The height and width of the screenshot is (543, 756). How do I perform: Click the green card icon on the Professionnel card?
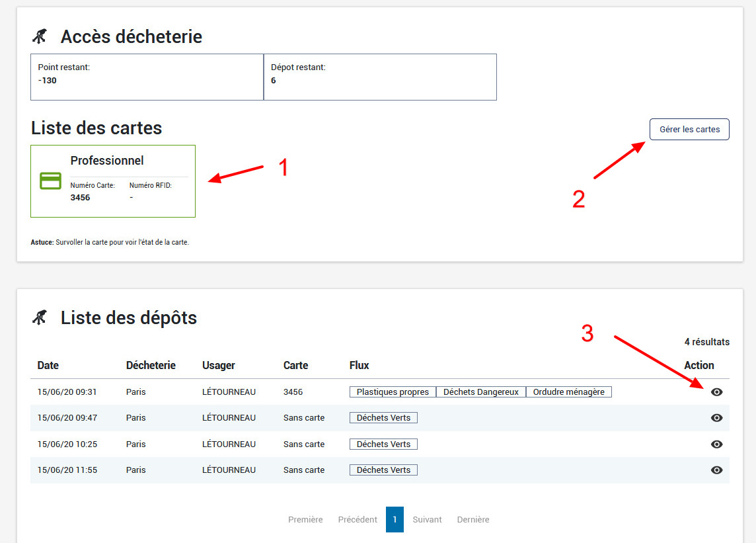point(50,180)
